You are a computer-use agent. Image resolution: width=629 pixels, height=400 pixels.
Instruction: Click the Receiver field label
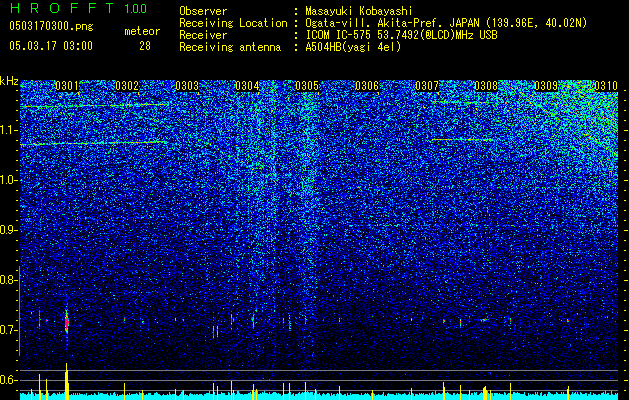(203, 35)
